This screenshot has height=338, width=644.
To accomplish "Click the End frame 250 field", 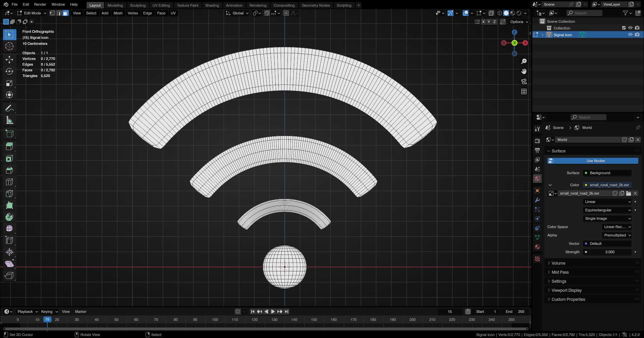I will tap(515, 312).
